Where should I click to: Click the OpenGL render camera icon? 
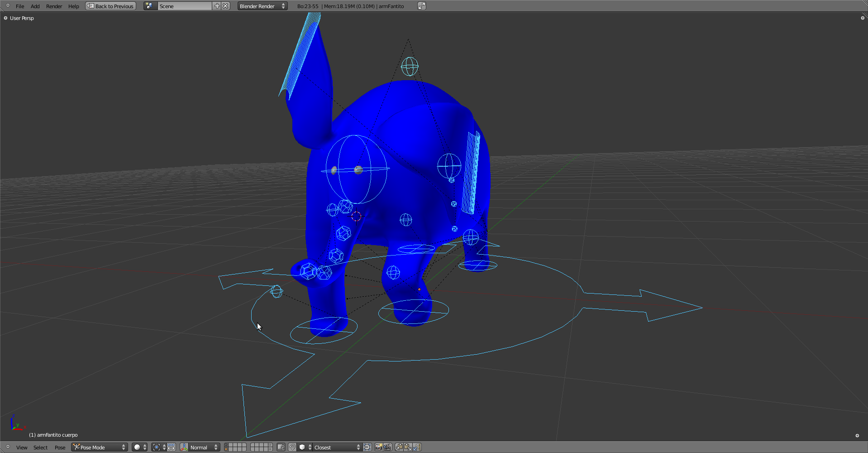click(378, 448)
